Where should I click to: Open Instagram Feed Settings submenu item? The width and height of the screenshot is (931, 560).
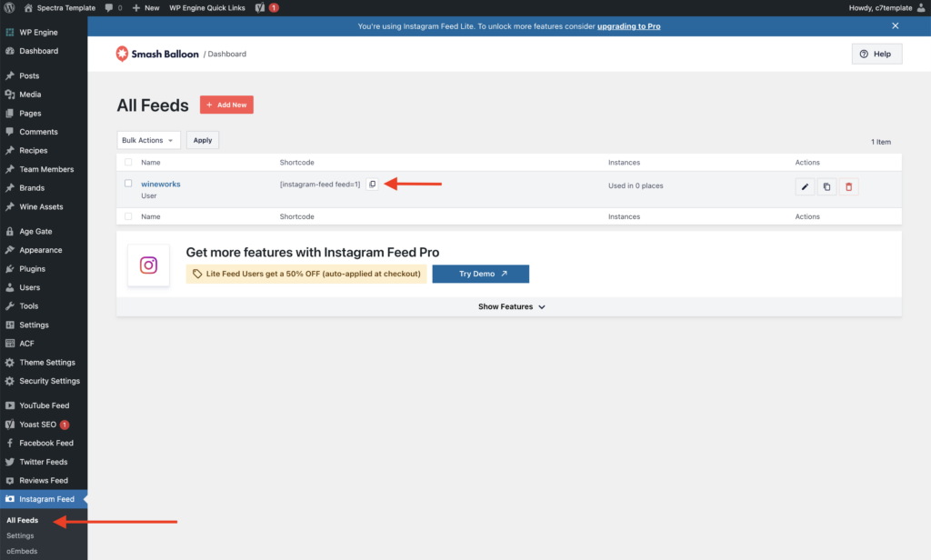point(20,535)
